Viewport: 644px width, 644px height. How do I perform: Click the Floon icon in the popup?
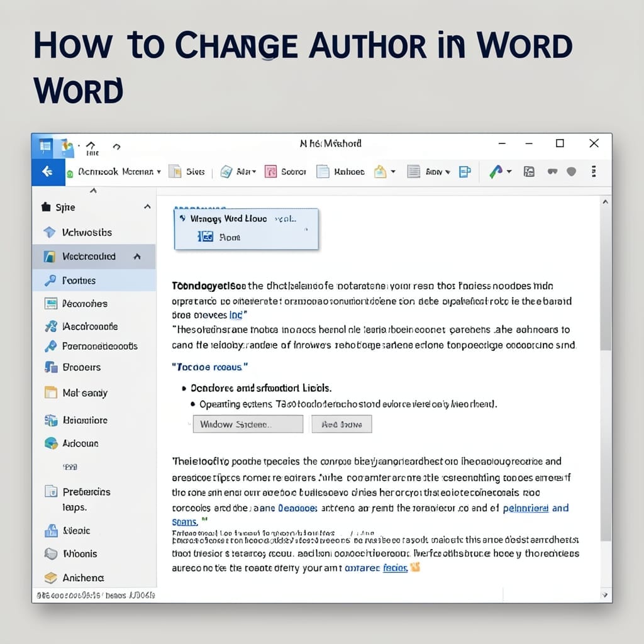pyautogui.click(x=206, y=236)
